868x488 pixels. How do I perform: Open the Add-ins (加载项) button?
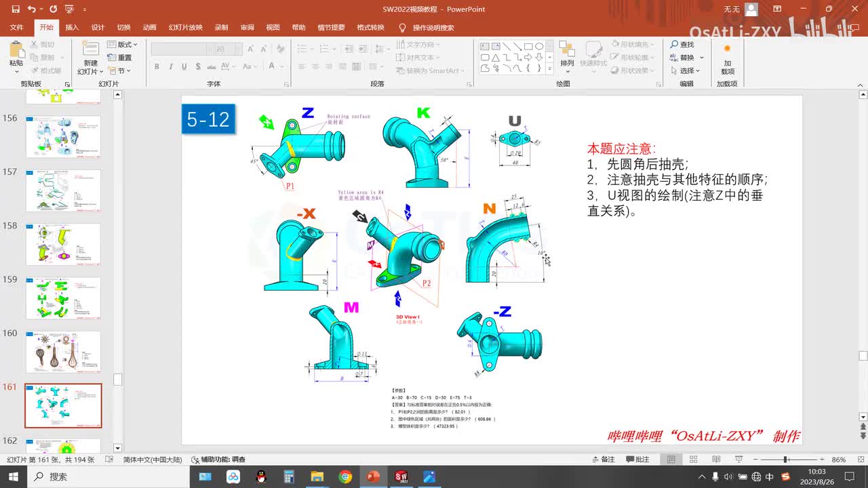pyautogui.click(x=727, y=59)
